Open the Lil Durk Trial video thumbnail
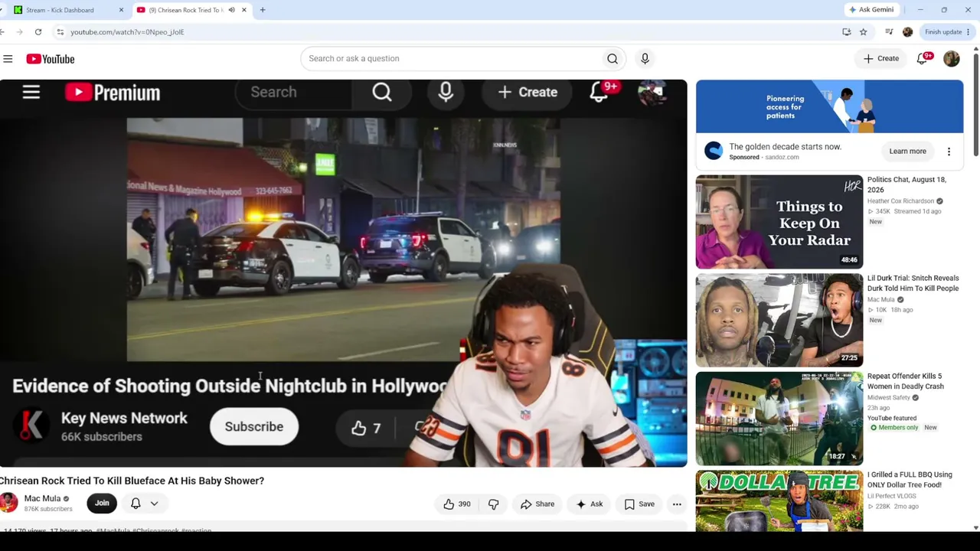Viewport: 980px width, 551px height. (779, 321)
